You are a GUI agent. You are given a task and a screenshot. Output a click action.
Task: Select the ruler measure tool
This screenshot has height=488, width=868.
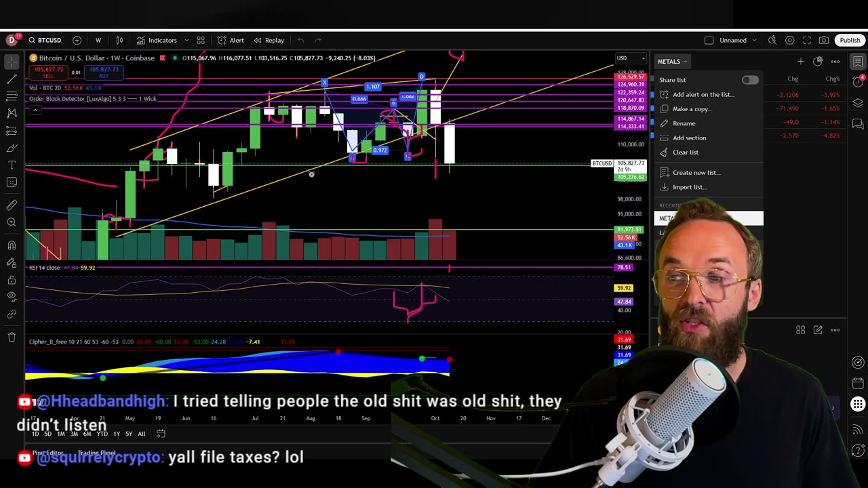coord(12,205)
